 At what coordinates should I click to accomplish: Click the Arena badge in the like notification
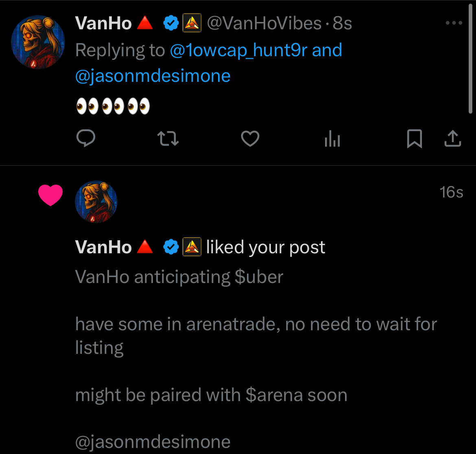click(192, 247)
